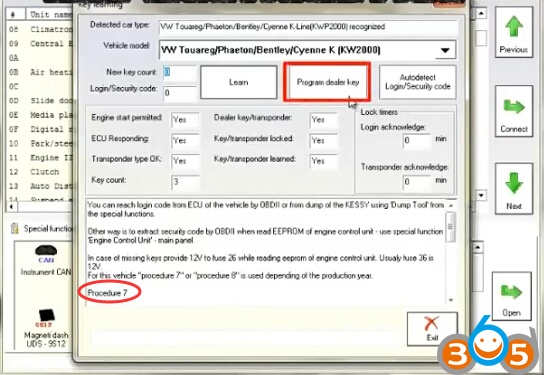Click the unit list scroll left arrow

pyautogui.click(x=12, y=207)
